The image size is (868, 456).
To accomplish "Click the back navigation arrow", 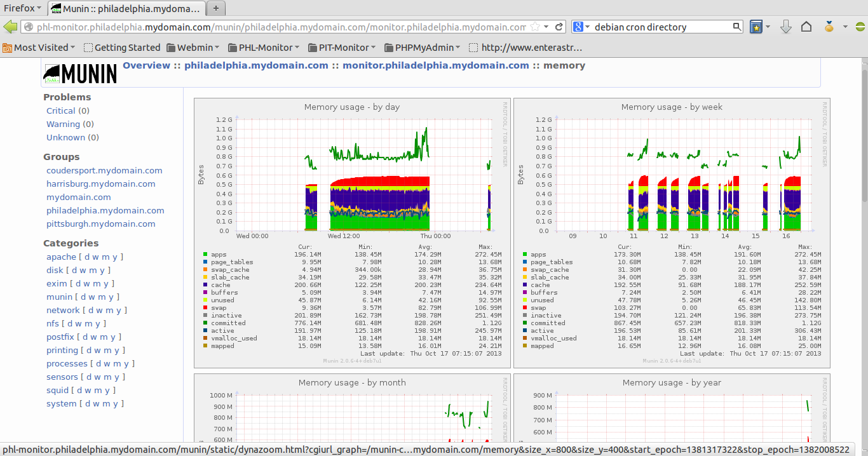I will click(x=11, y=27).
